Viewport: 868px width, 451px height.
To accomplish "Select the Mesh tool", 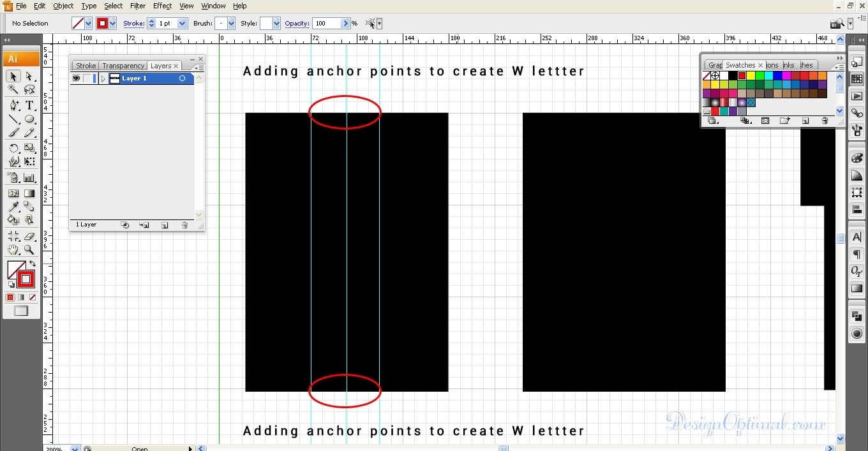I will 13,193.
